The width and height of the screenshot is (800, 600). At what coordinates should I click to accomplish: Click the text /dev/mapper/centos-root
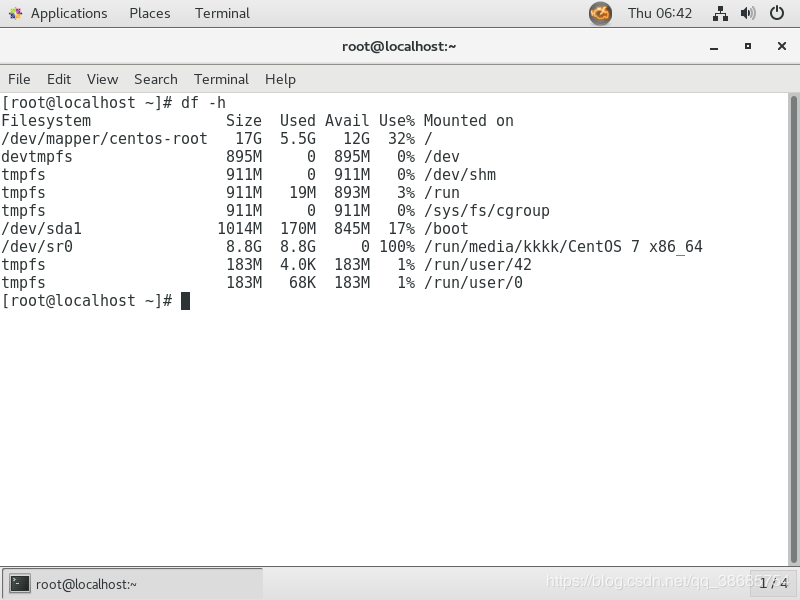[104, 139]
